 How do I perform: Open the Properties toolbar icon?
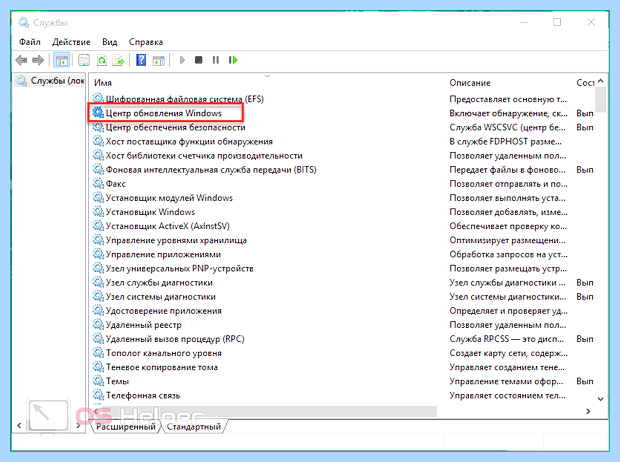(x=84, y=61)
